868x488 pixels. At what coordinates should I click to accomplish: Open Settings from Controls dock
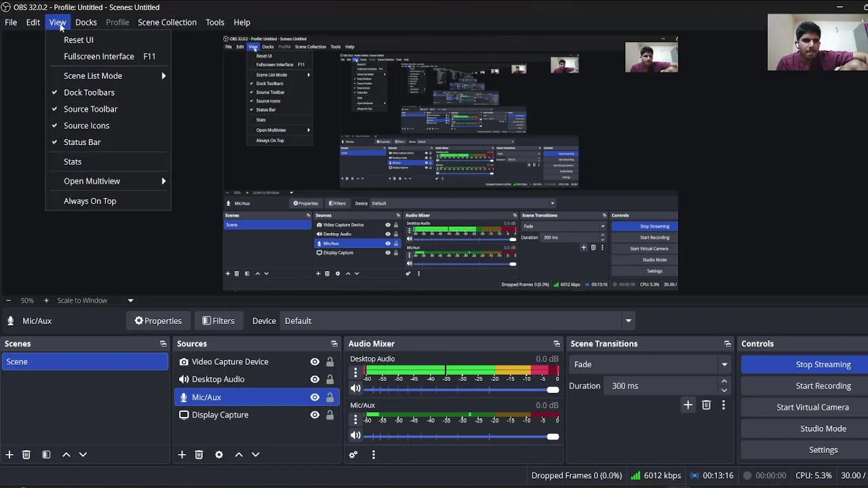[x=804, y=450]
